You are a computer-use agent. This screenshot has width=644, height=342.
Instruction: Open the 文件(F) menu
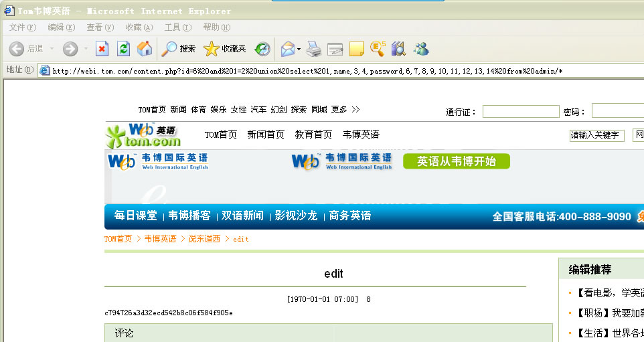23,27
